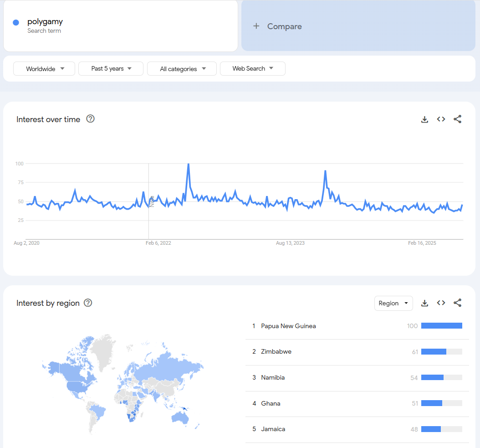Click the Zimbabwe interest bar
The image size is (480, 448).
[441, 352]
